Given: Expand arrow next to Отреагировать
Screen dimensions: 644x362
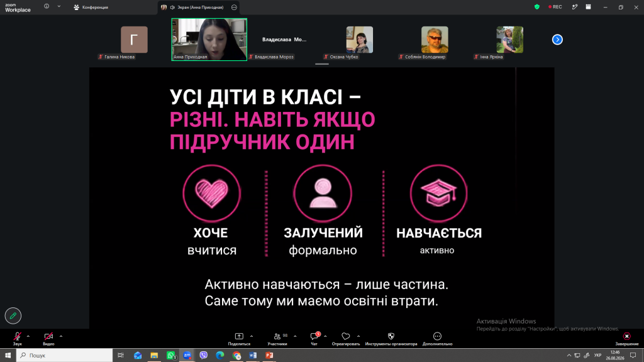Looking at the screenshot, I should (358, 337).
